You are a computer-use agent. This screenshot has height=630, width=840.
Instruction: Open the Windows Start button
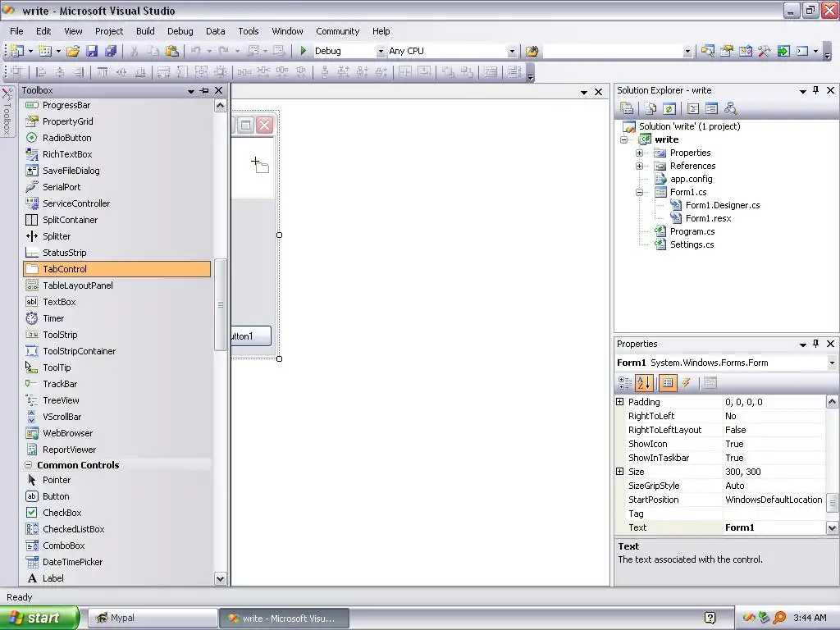click(39, 618)
